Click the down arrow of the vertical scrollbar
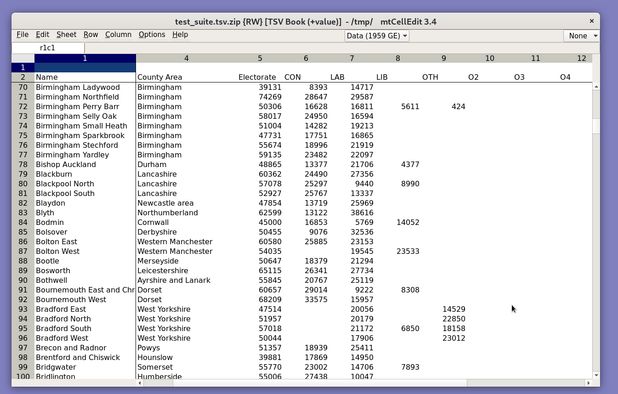 pyautogui.click(x=596, y=375)
